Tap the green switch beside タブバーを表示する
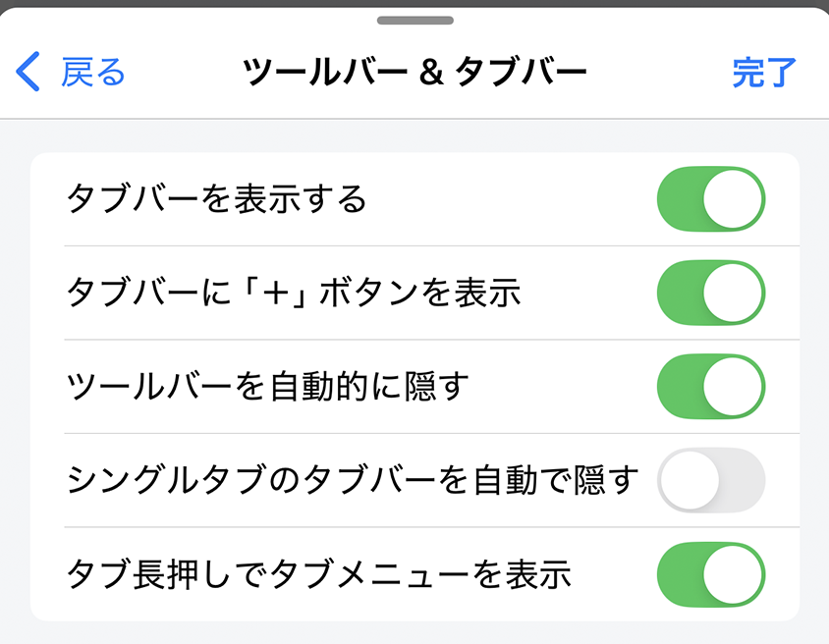The image size is (829, 644). coord(711,198)
